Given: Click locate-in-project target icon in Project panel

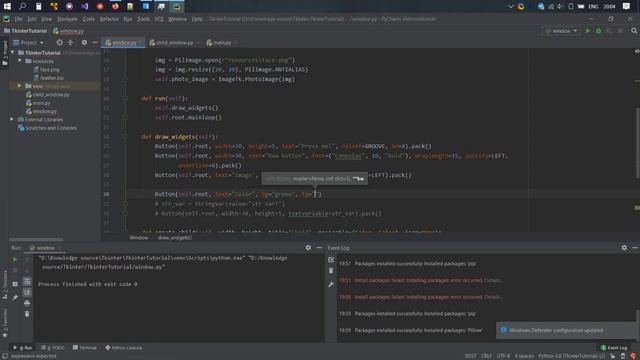Looking at the screenshot, I should (x=60, y=42).
